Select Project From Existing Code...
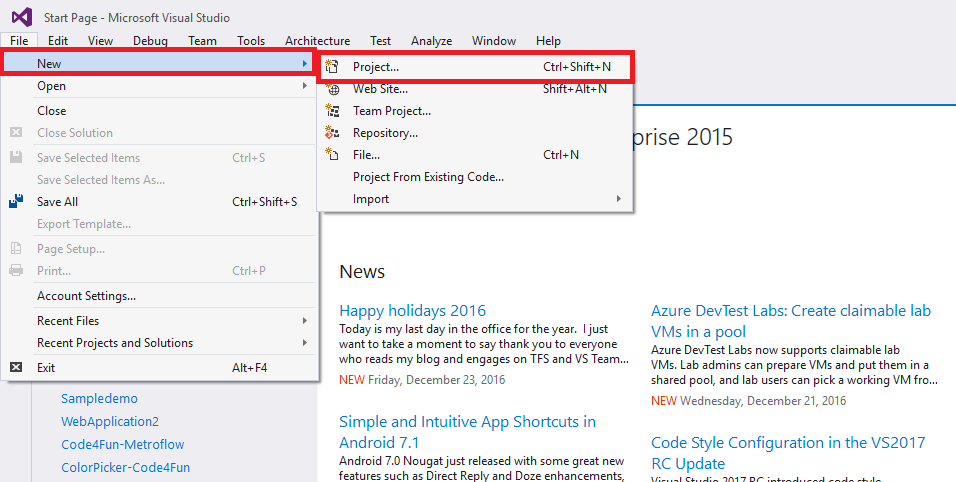 point(476,177)
